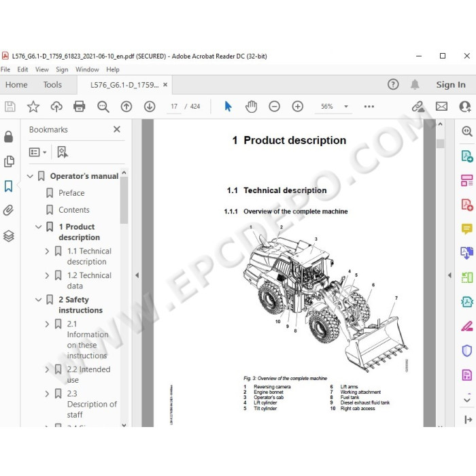Open the Organize Pages tool icon

click(x=466, y=180)
